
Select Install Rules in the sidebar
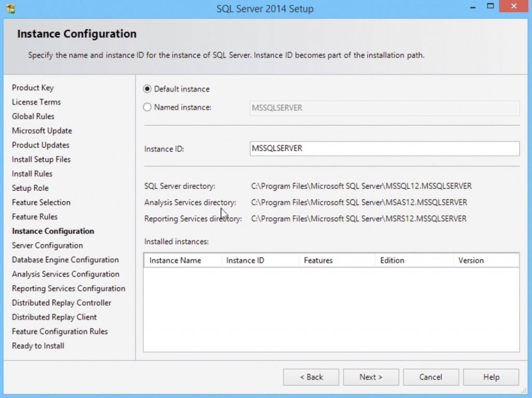[x=32, y=174]
